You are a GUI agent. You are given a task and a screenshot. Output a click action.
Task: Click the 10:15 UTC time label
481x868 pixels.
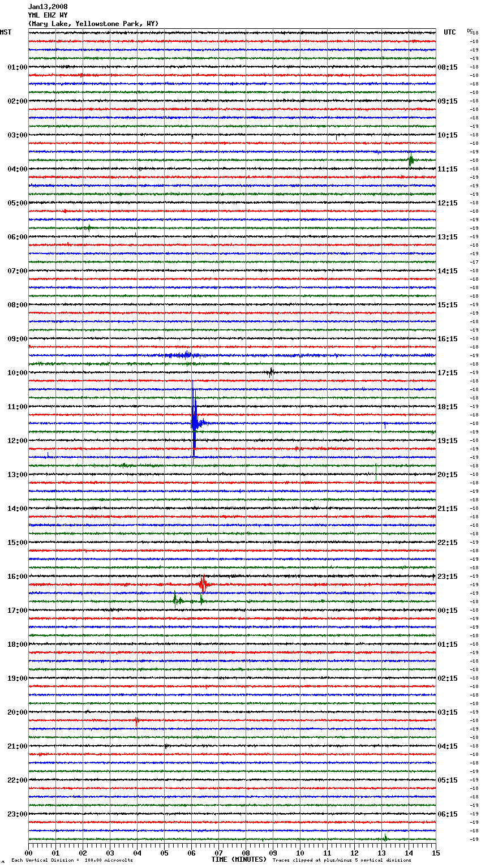click(448, 135)
